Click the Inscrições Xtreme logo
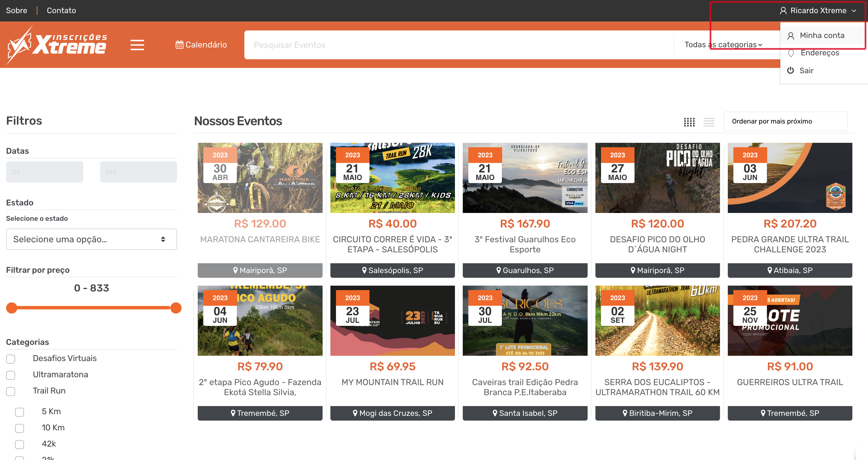868x460 pixels. click(x=57, y=45)
